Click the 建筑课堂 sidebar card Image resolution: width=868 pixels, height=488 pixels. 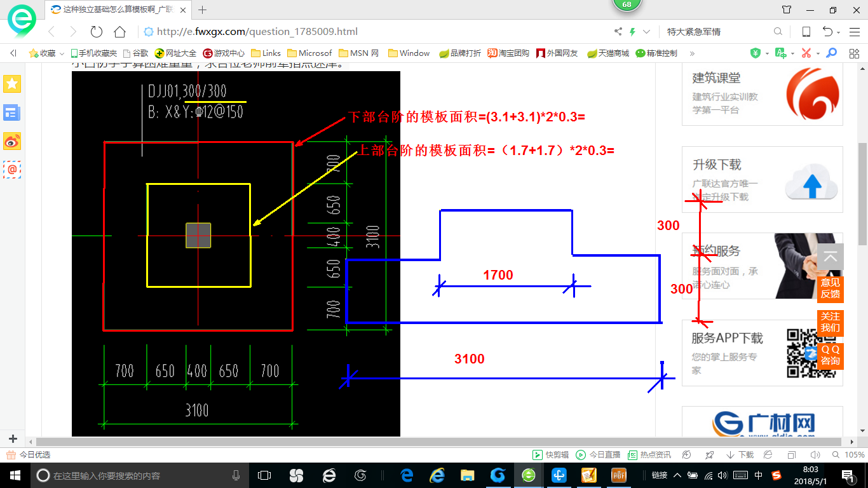click(x=763, y=93)
